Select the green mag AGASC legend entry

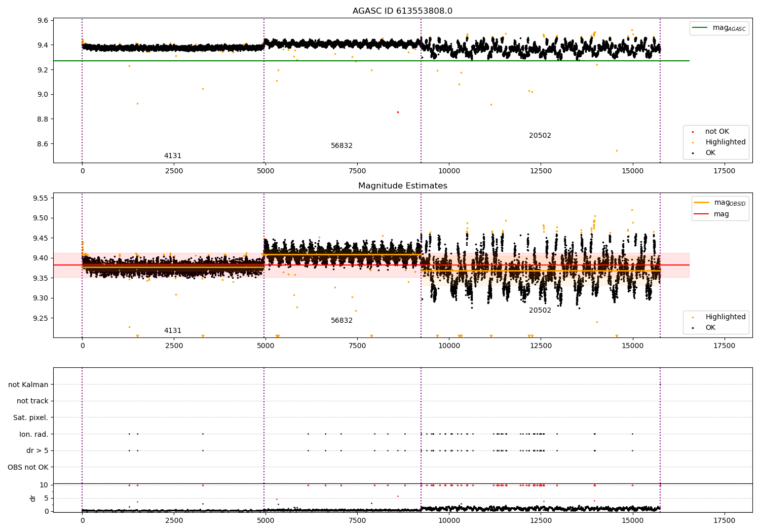pyautogui.click(x=719, y=28)
